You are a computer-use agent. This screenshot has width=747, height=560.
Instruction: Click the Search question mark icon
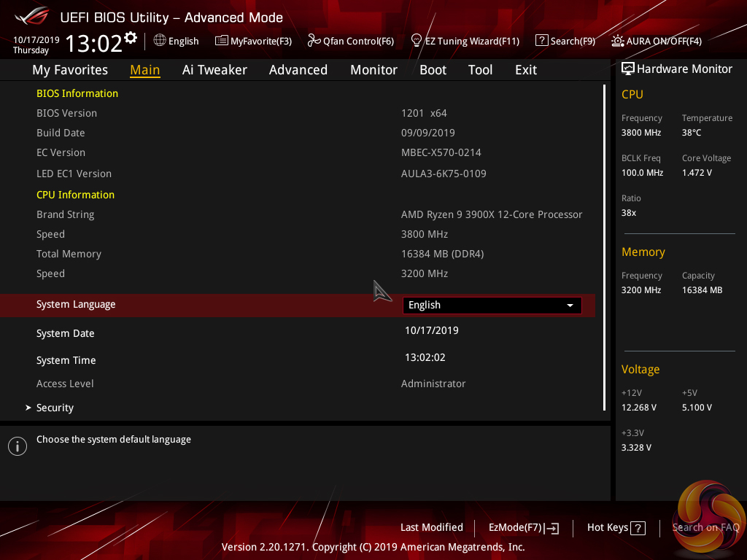click(x=542, y=40)
